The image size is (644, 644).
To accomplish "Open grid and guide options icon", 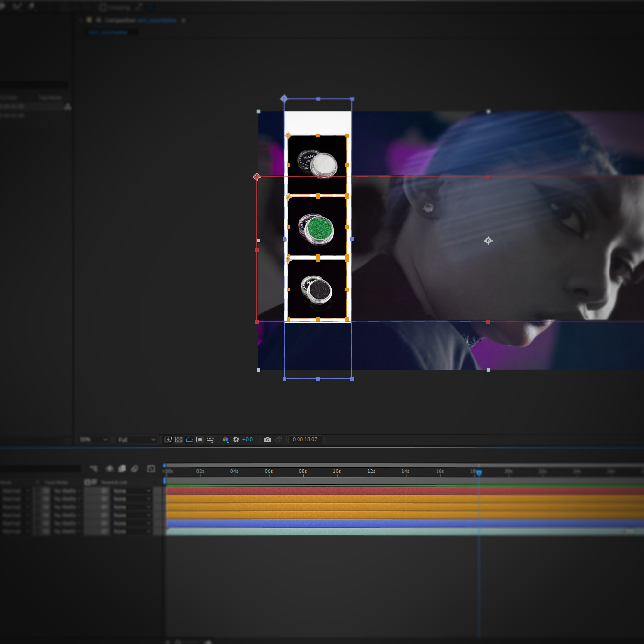I will click(x=210, y=439).
